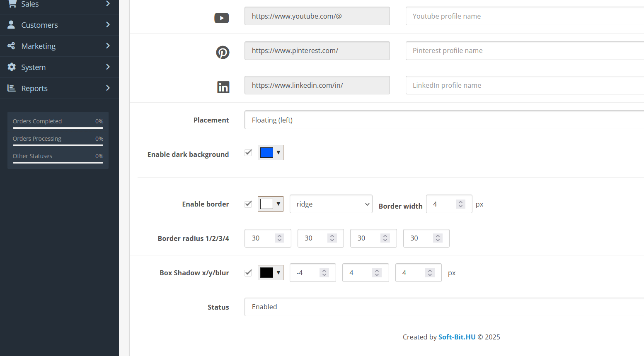Click the first border radius stepper arrows
Image resolution: width=644 pixels, height=356 pixels.
279,238
